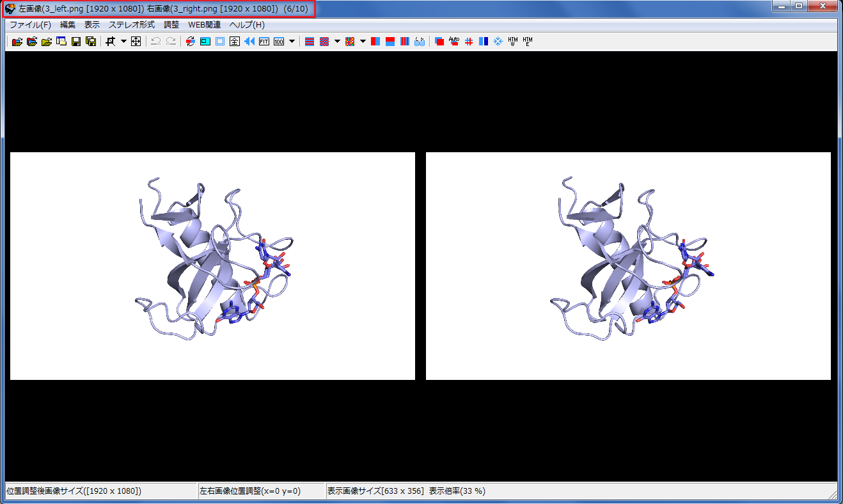Click the FIT zoom-to-window icon
This screenshot has width=843, height=504.
pos(264,42)
